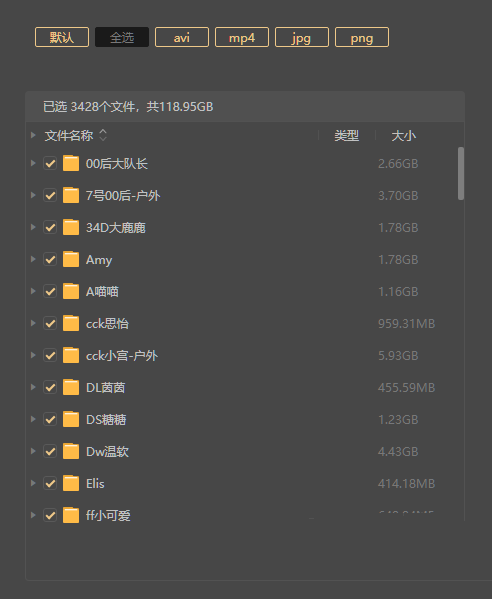Uncheck the A喵喵 folder checkbox
492x599 pixels.
pyautogui.click(x=50, y=291)
